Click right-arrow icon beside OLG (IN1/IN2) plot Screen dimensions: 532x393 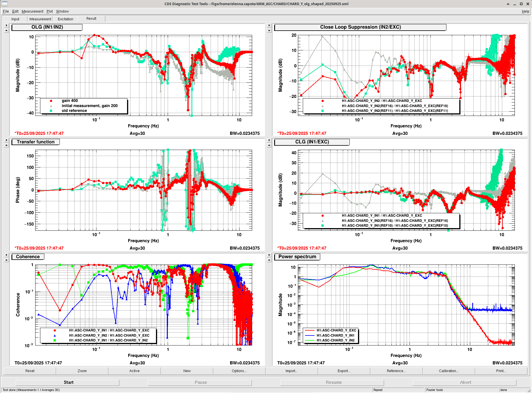pyautogui.click(x=7, y=25)
